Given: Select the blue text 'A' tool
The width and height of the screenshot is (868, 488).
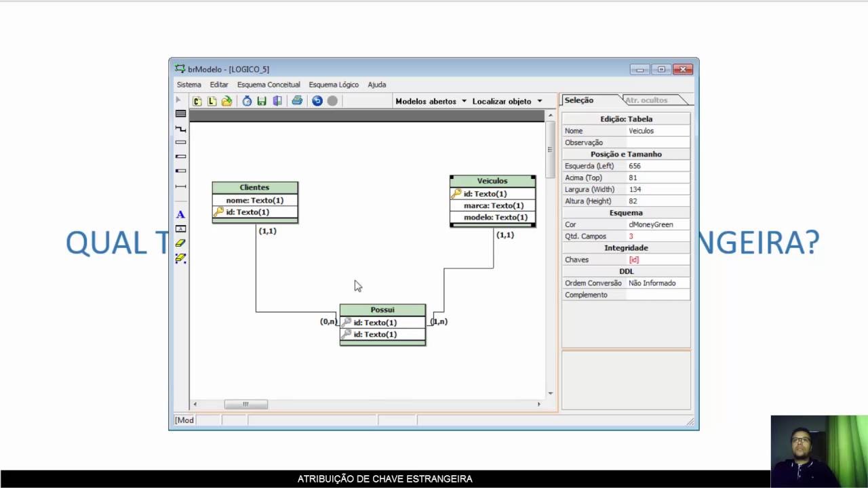Looking at the screenshot, I should (180, 215).
